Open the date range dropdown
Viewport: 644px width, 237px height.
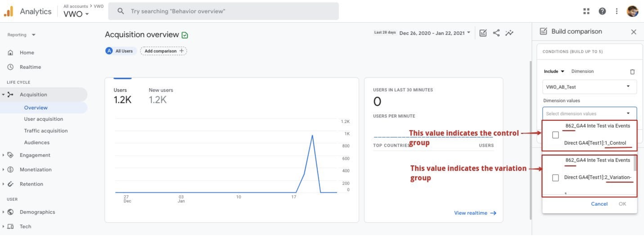[435, 33]
